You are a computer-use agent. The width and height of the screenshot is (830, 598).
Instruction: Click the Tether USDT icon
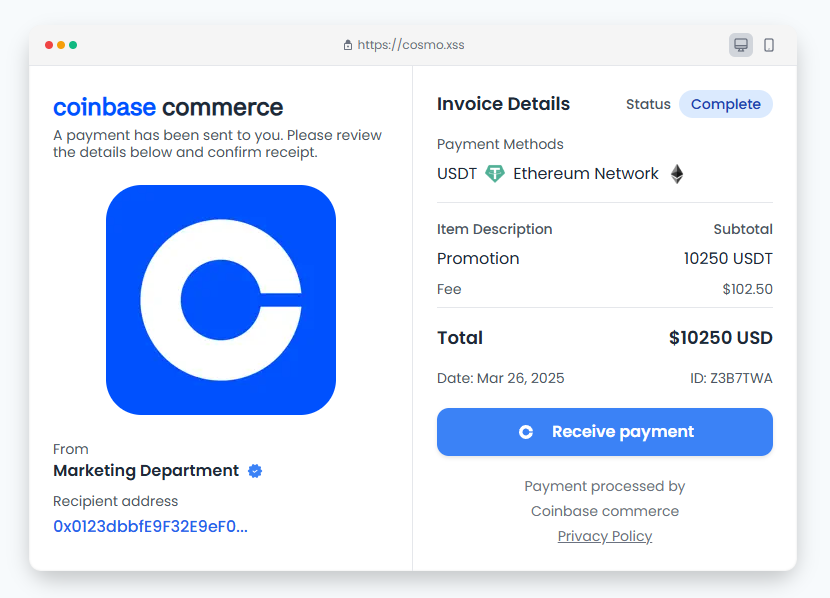[x=495, y=174]
